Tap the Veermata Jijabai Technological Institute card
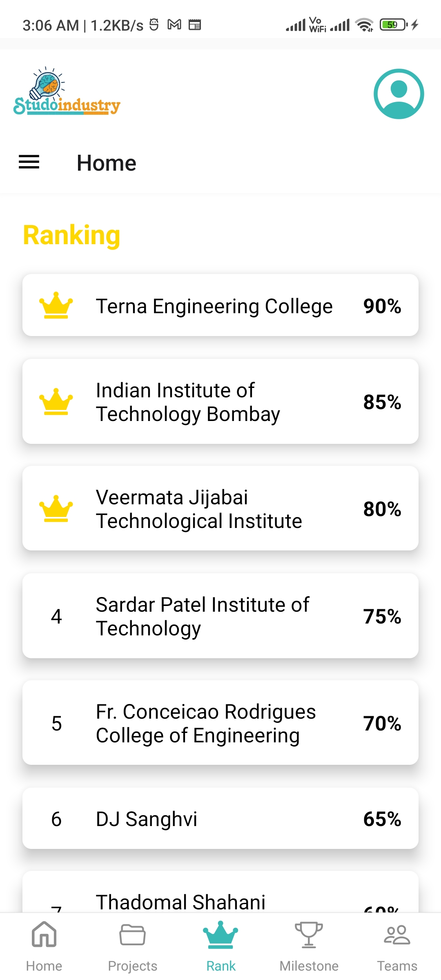 pyautogui.click(x=220, y=509)
